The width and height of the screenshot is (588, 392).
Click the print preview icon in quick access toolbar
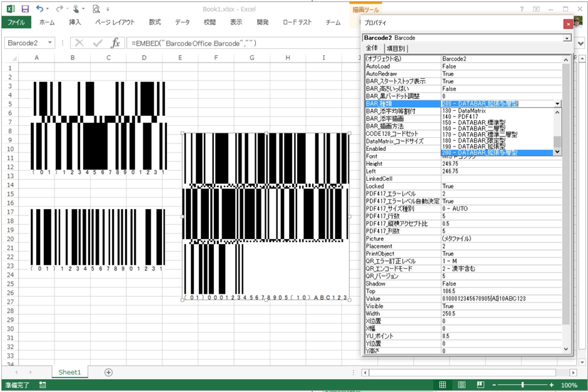[x=96, y=9]
